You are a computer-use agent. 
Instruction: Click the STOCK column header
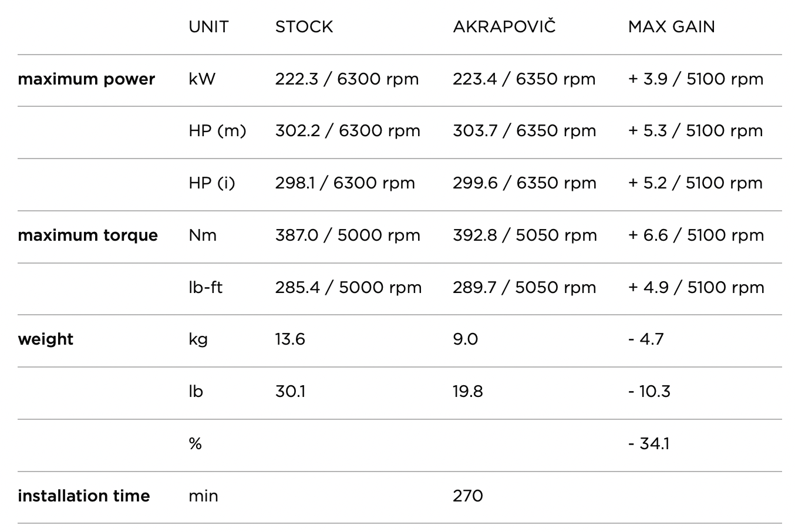point(304,27)
